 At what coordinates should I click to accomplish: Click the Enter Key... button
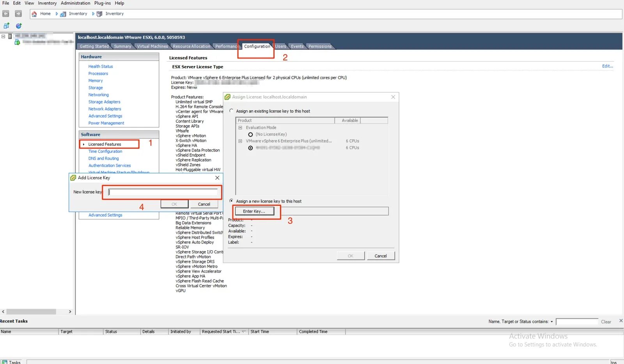tap(254, 211)
